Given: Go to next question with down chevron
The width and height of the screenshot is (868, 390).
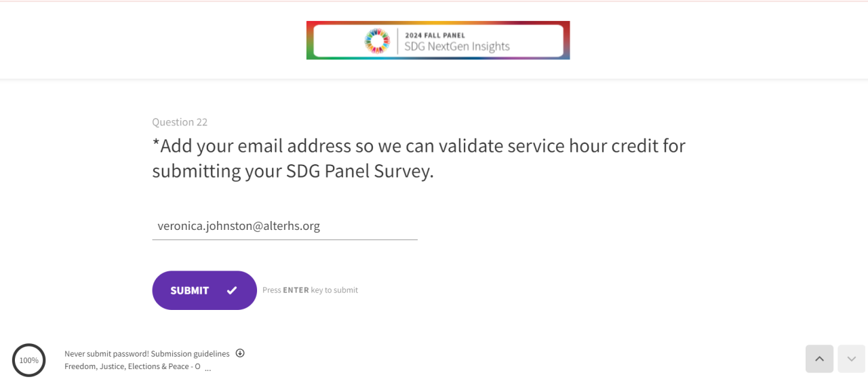Looking at the screenshot, I should (851, 359).
